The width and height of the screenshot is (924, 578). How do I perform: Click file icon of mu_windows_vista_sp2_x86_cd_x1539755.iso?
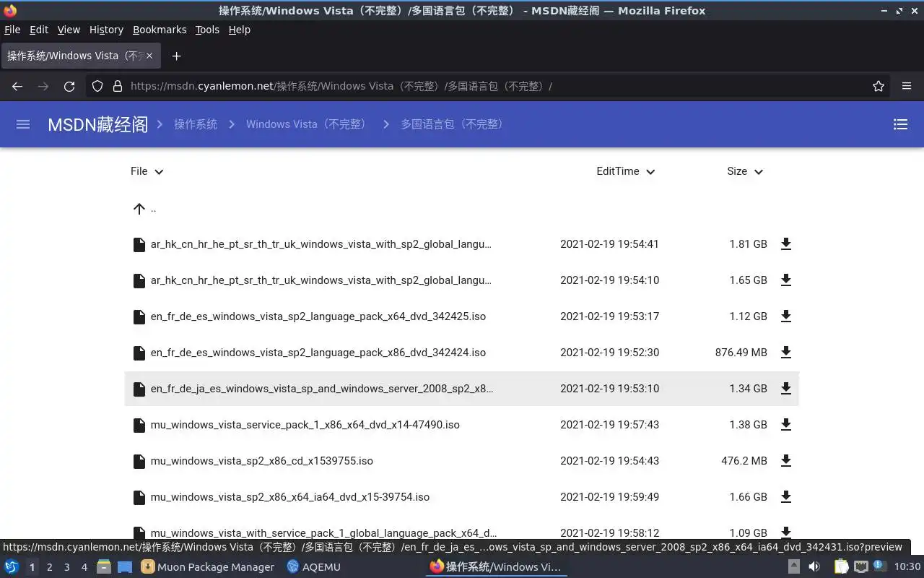tap(139, 461)
